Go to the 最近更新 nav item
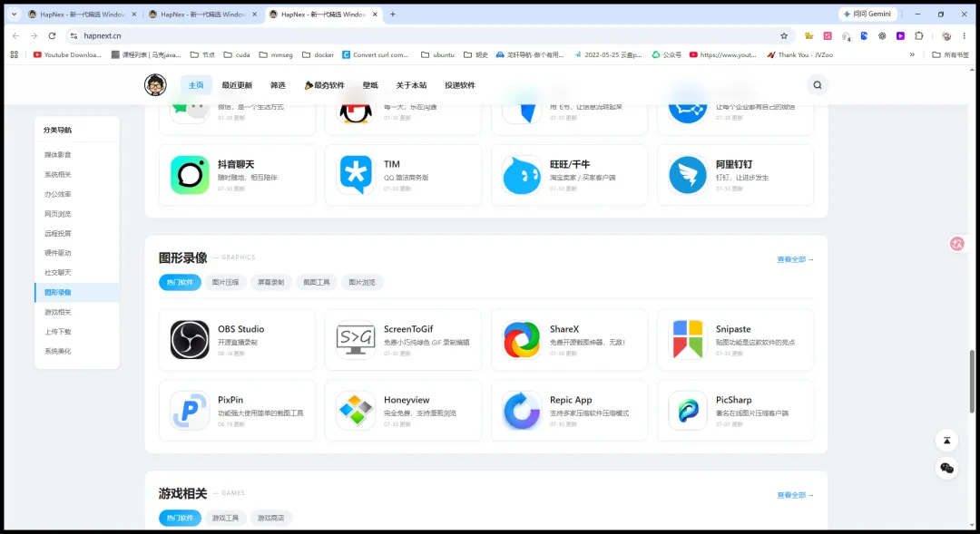Viewport: 980px width, 534px height. pos(237,85)
